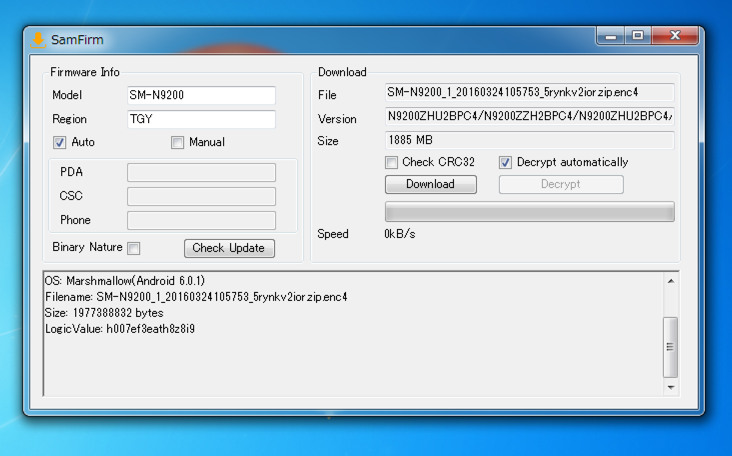Click the Model field with SM-N9200
This screenshot has width=732, height=456.
click(201, 95)
